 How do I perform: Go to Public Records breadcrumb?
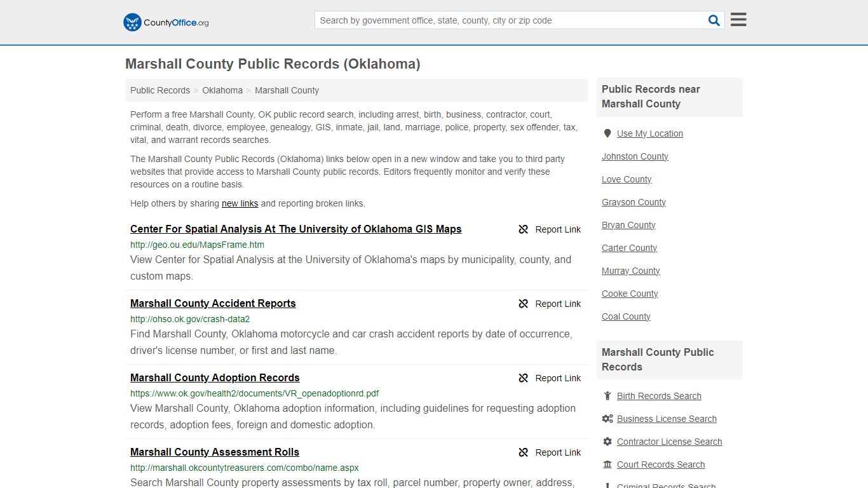pos(160,90)
